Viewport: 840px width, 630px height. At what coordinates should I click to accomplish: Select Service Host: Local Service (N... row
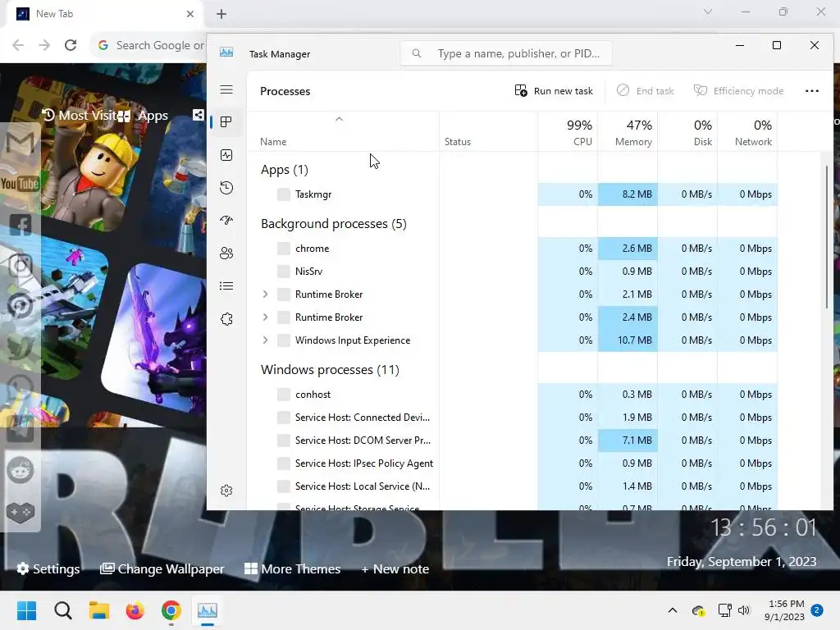coord(513,486)
